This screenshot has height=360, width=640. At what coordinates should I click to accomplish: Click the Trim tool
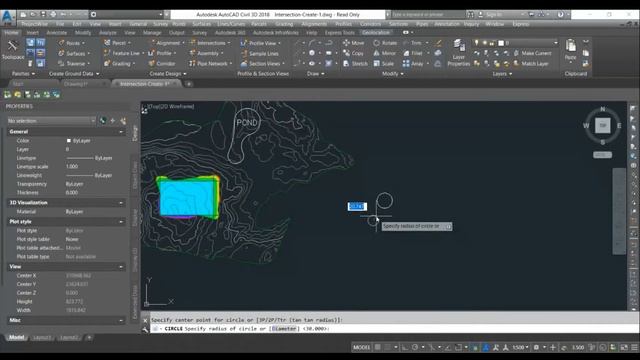(x=412, y=43)
